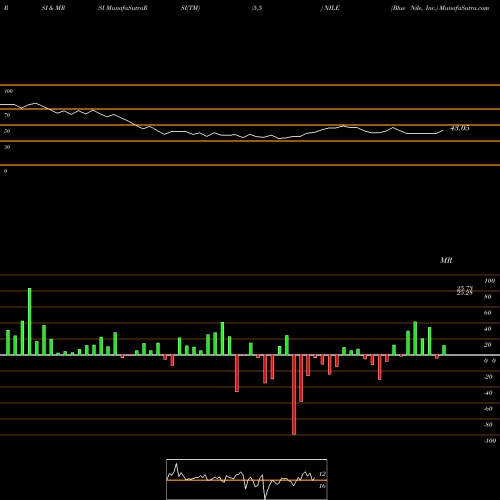500x500 pixels.
Task: Click the tallest green MR histogram bar
Action: pyautogui.click(x=30, y=321)
